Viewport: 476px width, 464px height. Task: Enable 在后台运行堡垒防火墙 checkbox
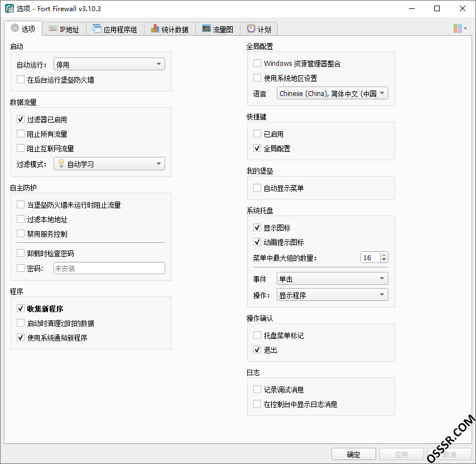tap(21, 79)
